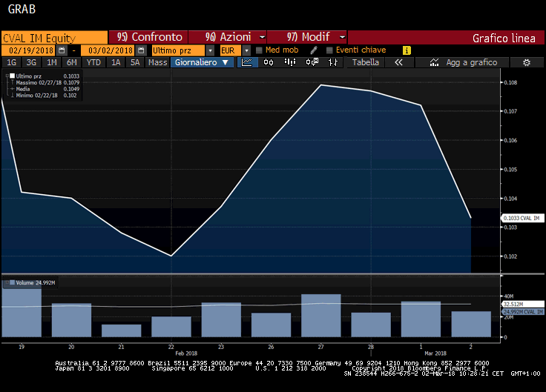Click the pencil edit icon
This screenshot has height=392, width=546.
pyautogui.click(x=313, y=50)
